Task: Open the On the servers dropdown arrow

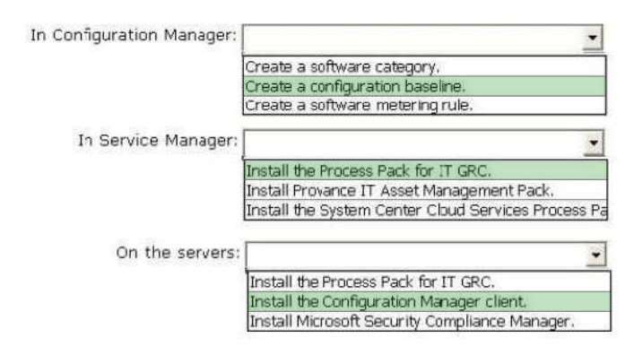Action: (596, 255)
